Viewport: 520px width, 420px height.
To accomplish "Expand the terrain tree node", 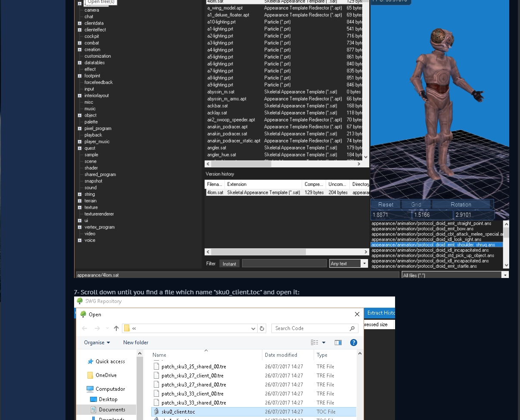I will pyautogui.click(x=80, y=201).
